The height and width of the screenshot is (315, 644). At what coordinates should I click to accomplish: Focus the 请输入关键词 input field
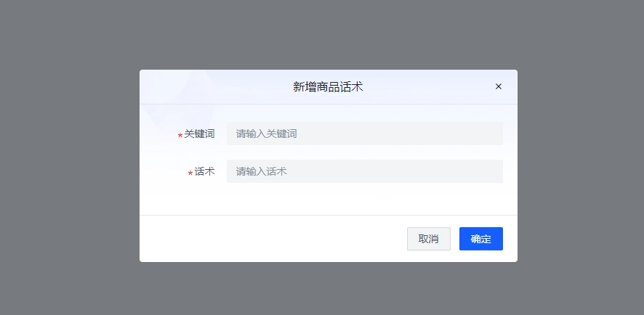click(365, 134)
